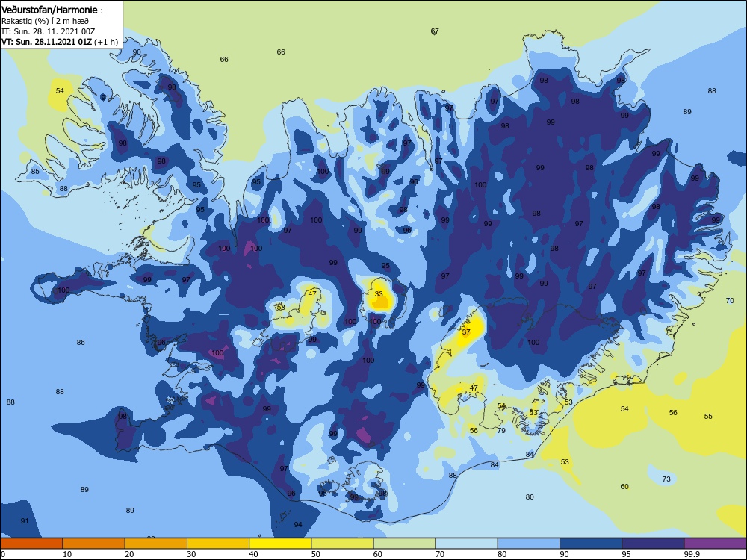This screenshot has width=747, height=560.
Task: Click the 80–90 medium blue legend swatch
Action: tap(529, 544)
